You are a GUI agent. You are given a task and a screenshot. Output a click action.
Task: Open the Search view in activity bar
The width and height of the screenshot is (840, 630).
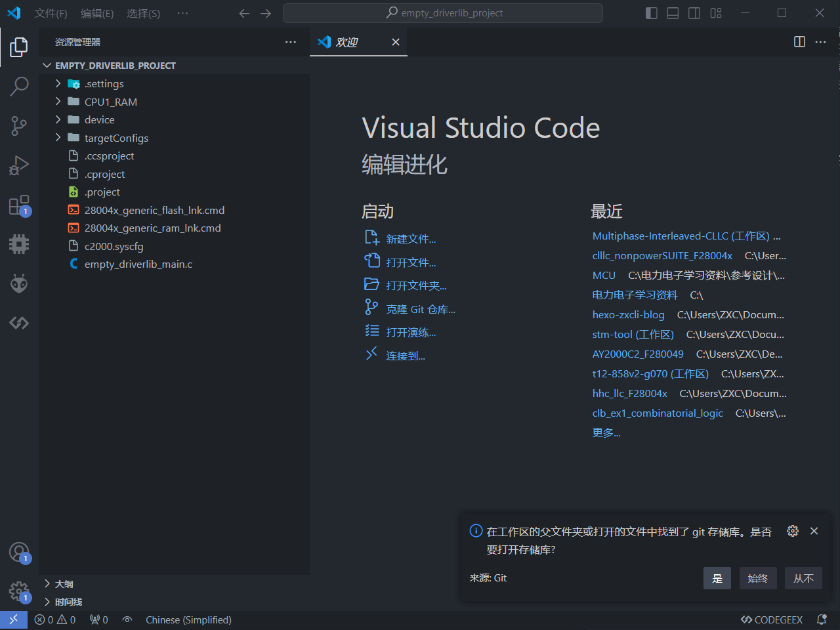(x=19, y=86)
